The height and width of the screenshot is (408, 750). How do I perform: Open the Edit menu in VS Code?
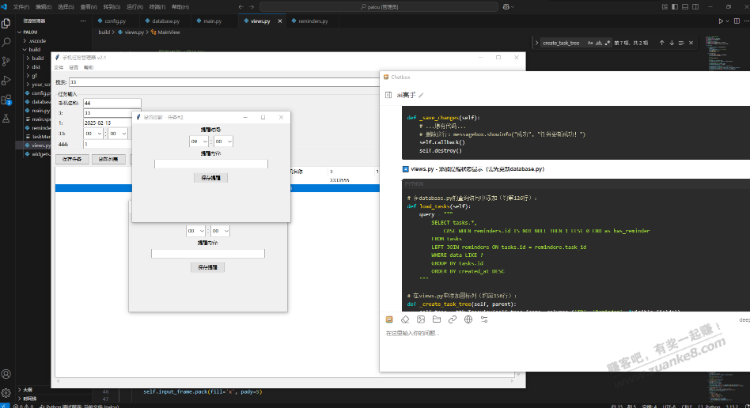point(43,7)
